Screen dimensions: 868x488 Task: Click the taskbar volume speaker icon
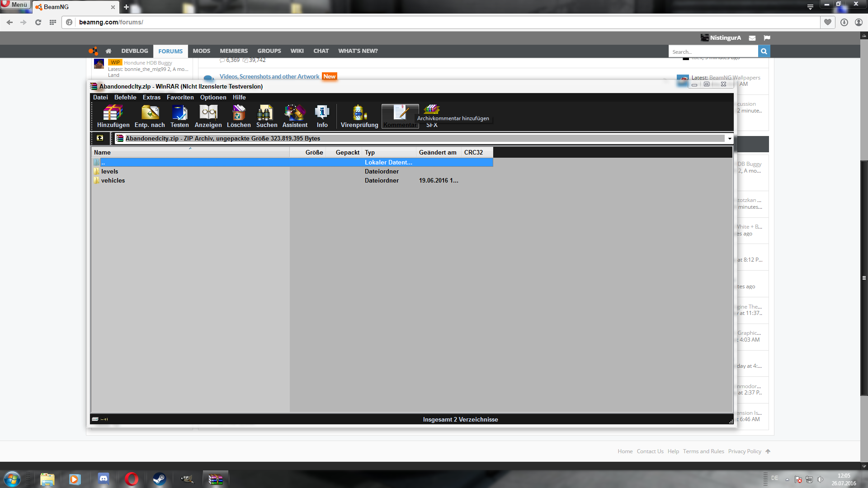[x=820, y=479]
